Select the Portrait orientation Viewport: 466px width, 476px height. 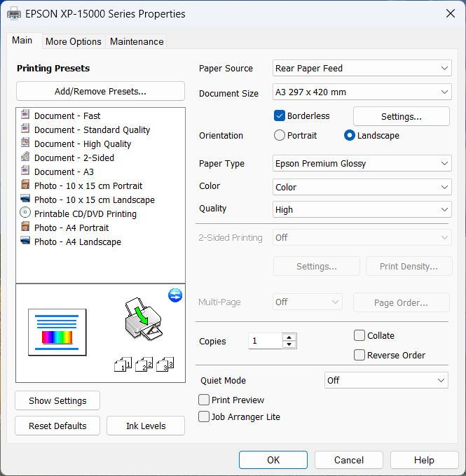tap(280, 135)
